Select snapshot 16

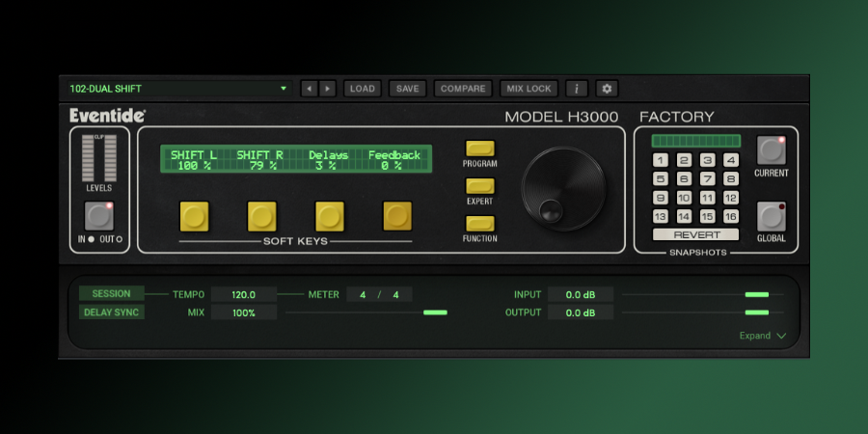(731, 216)
